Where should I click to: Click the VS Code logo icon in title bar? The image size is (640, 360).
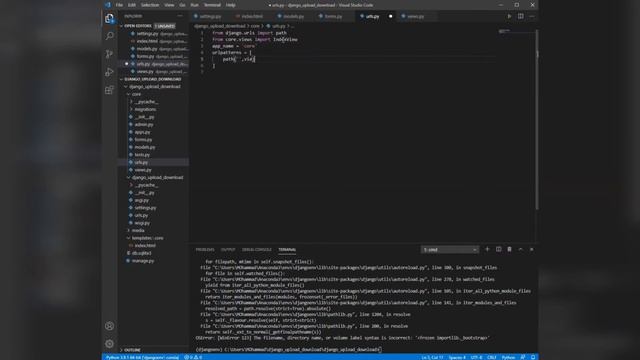(x=107, y=5)
